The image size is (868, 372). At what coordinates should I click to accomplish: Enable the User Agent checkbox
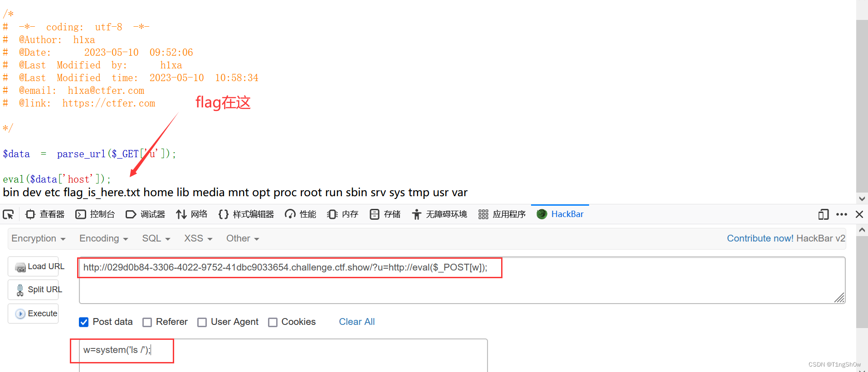(x=202, y=322)
